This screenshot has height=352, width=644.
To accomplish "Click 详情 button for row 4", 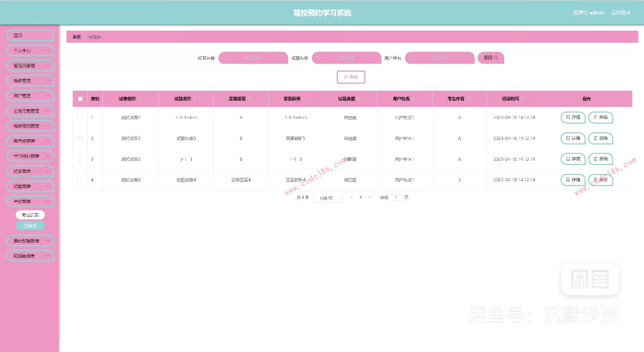I will pos(573,180).
